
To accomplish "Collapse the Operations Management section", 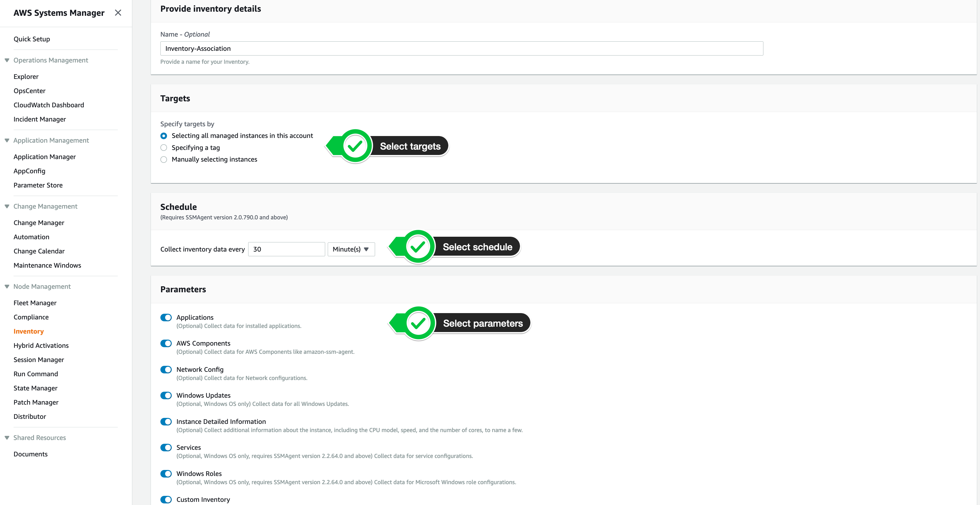I will click(7, 60).
